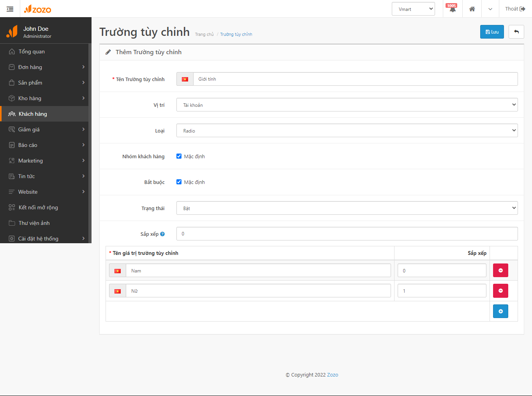Remove the Nam value row
The height and width of the screenshot is (396, 532).
tap(500, 270)
